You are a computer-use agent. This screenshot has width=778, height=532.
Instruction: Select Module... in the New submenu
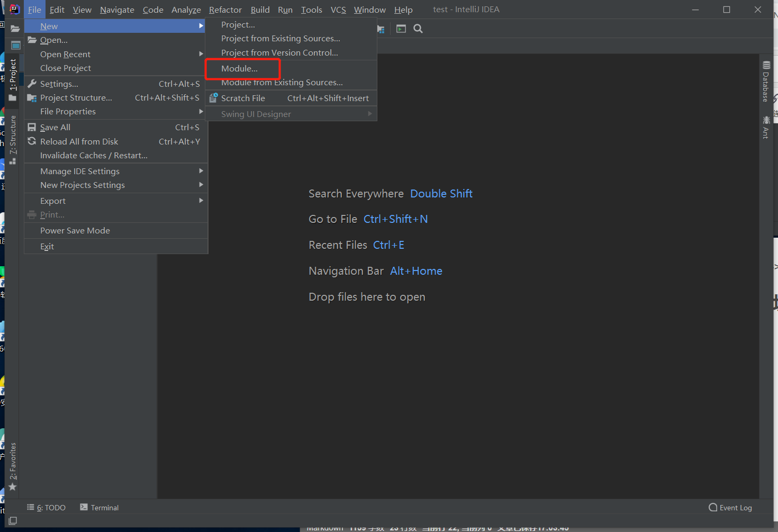(x=291, y=68)
